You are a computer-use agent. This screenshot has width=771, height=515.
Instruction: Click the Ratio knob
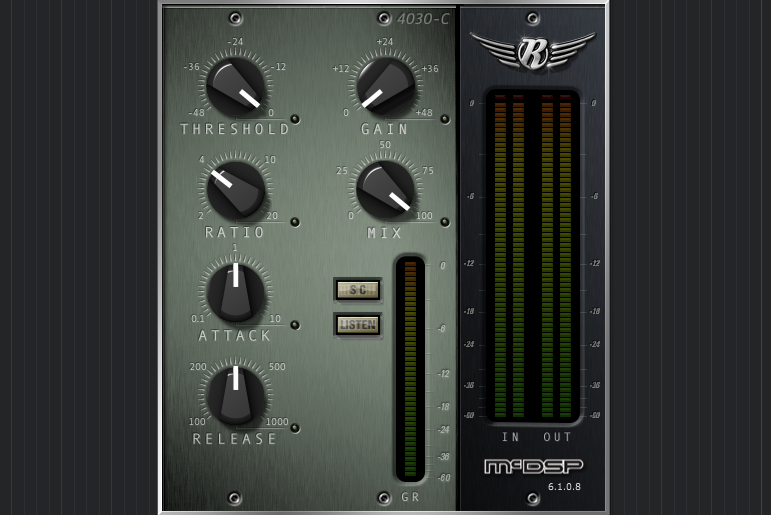tap(236, 190)
